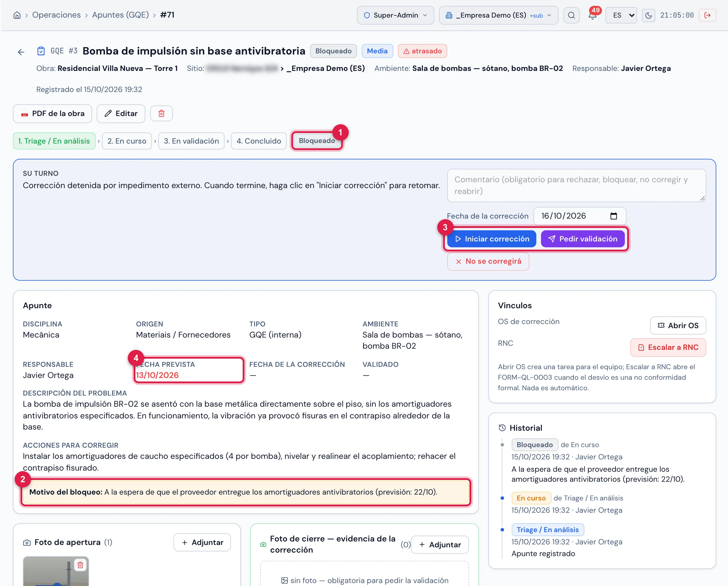Image resolution: width=728 pixels, height=586 pixels.
Task: Open the _Empresa Demo (ES) company selector
Action: pos(499,15)
